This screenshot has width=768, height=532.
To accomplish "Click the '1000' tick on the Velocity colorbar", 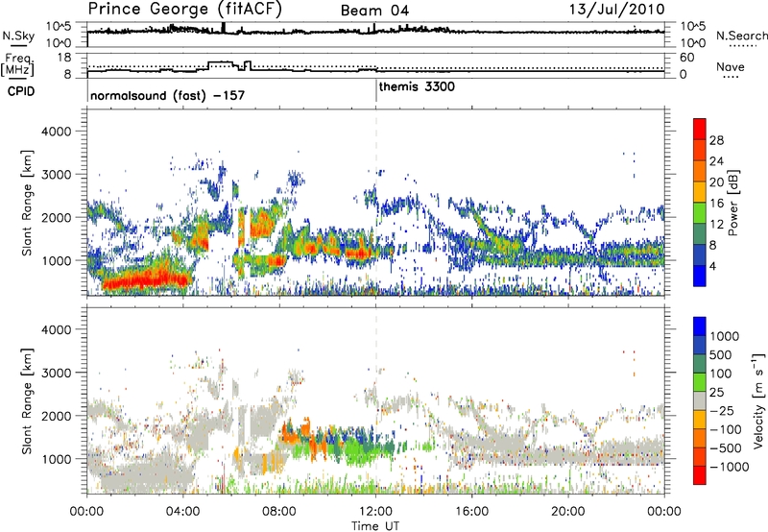I will 725,336.
